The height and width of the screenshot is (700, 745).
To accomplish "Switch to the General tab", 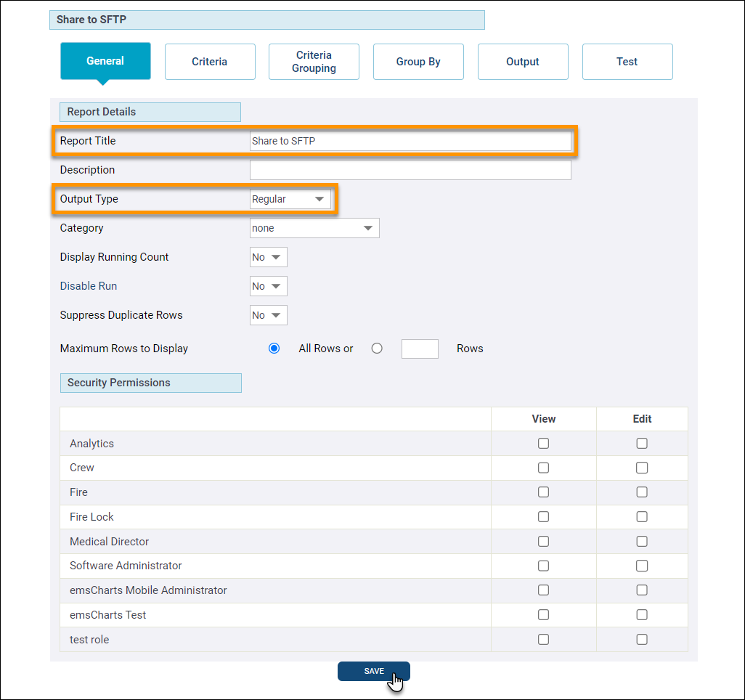I will pyautogui.click(x=105, y=61).
